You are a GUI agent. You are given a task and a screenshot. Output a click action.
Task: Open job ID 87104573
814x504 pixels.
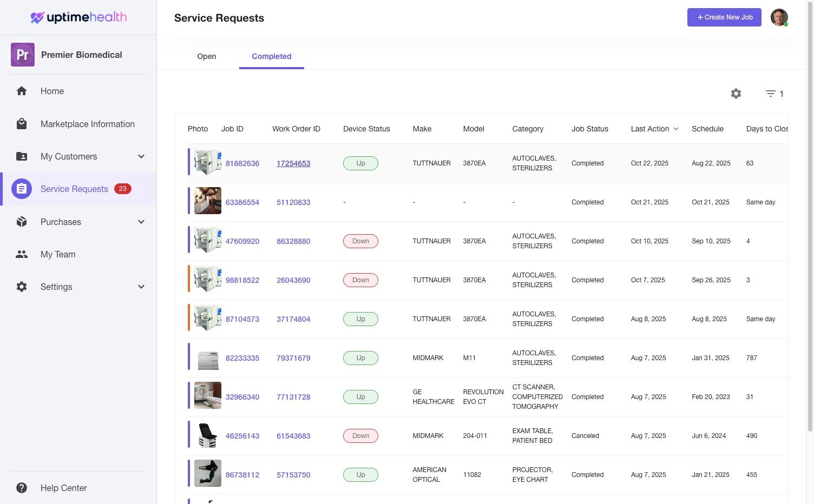tap(242, 319)
